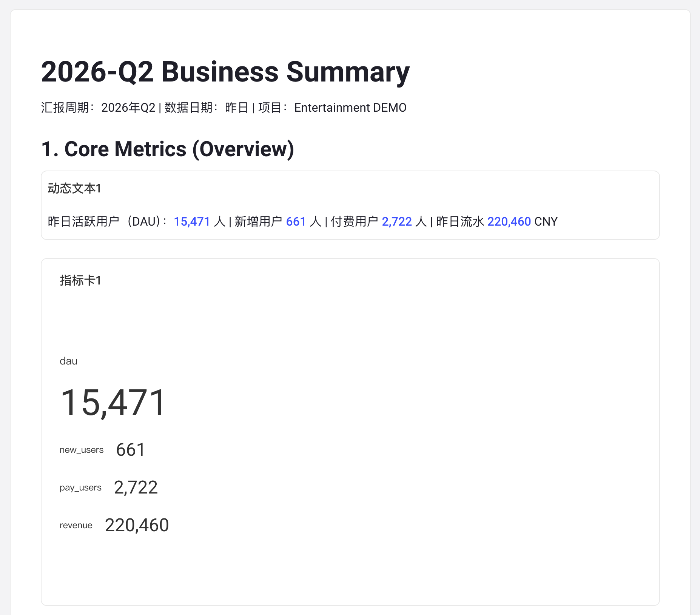Click the '2026-Q2 Business Summary' title

coord(225,72)
